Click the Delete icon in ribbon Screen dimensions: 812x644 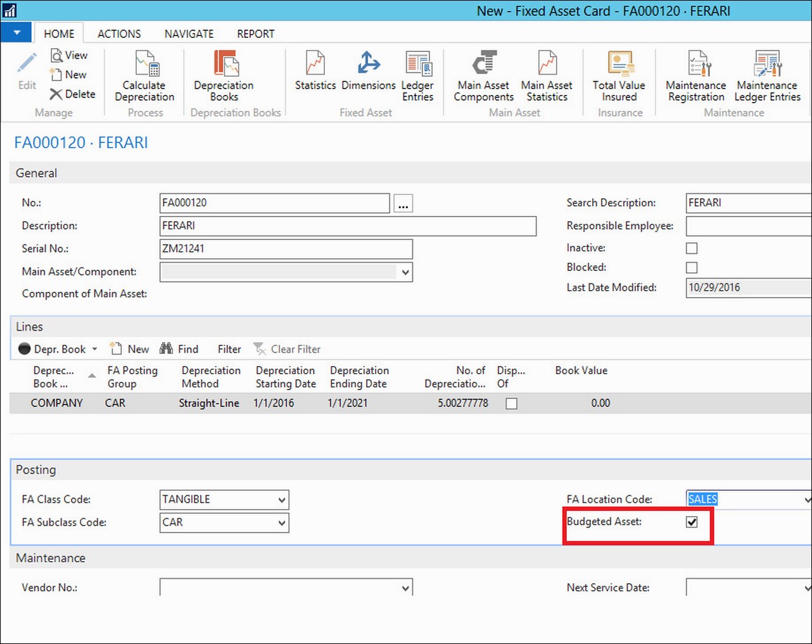(56, 94)
